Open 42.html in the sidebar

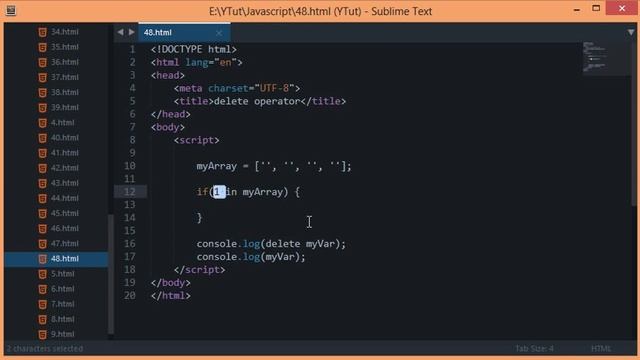tap(64, 168)
